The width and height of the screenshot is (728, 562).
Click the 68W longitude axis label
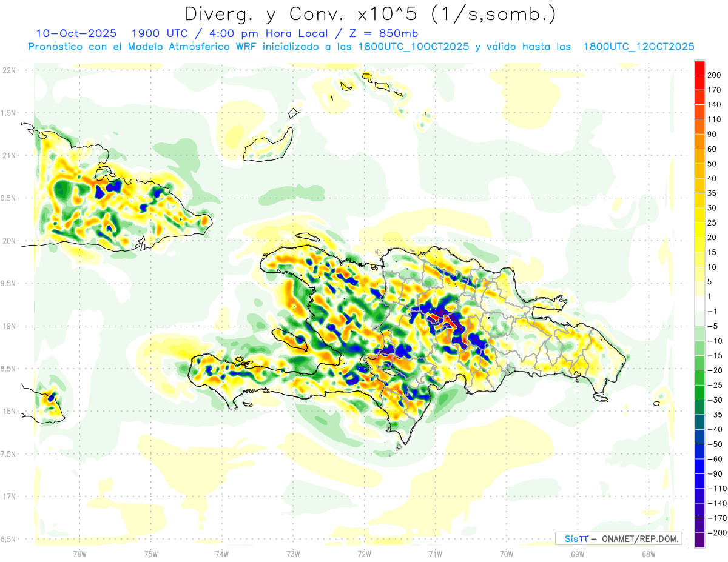click(649, 554)
